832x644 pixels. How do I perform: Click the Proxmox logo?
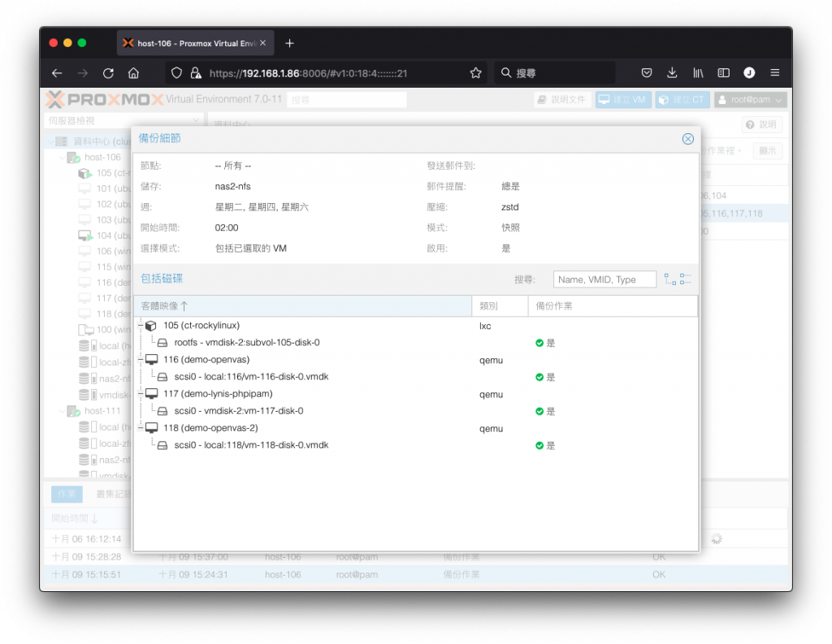click(x=104, y=99)
